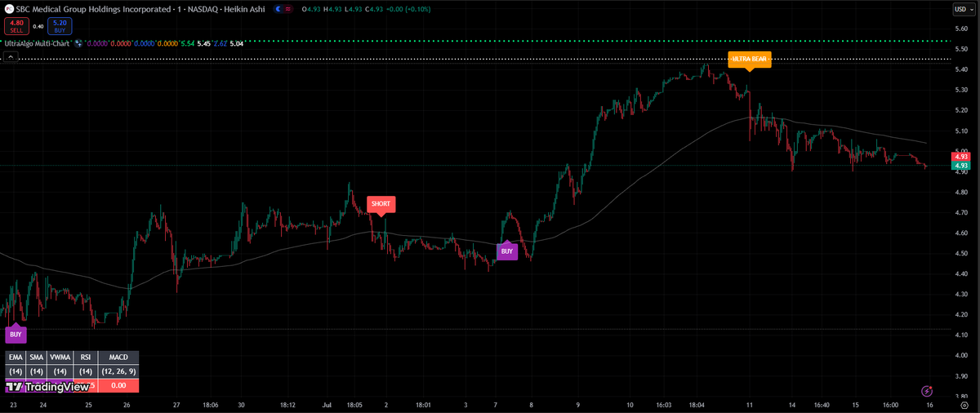Viewport: 980px width, 413px height.
Task: Click the EMA header cell in table
Action: tap(16, 357)
